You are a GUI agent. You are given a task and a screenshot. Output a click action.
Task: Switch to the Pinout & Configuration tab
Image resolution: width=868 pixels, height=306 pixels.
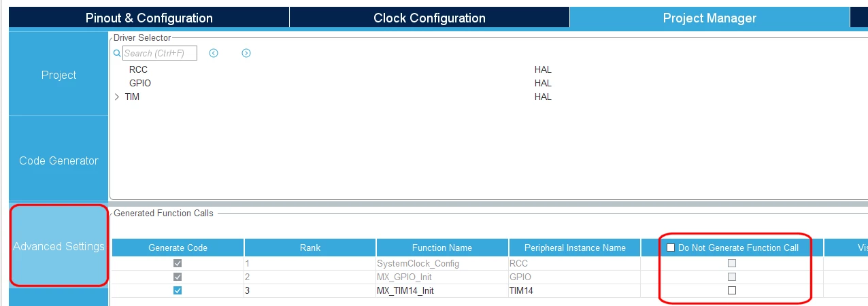tap(149, 18)
